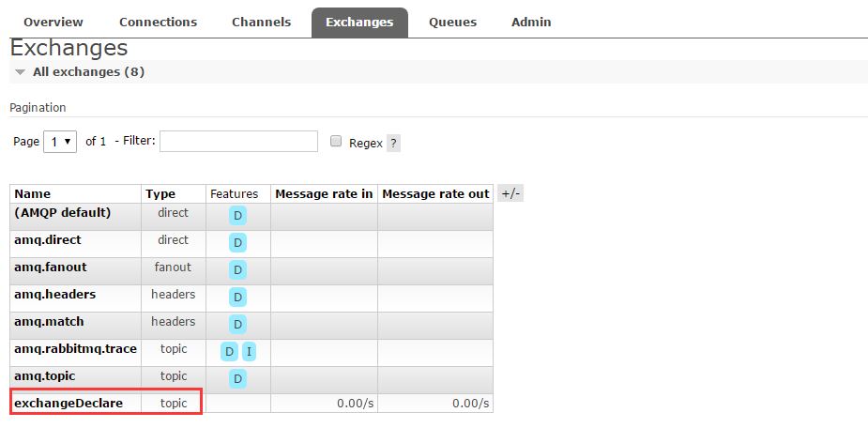Click the D feature badge for amq.direct
Image resolution: width=868 pixels, height=428 pixels.
coord(238,243)
